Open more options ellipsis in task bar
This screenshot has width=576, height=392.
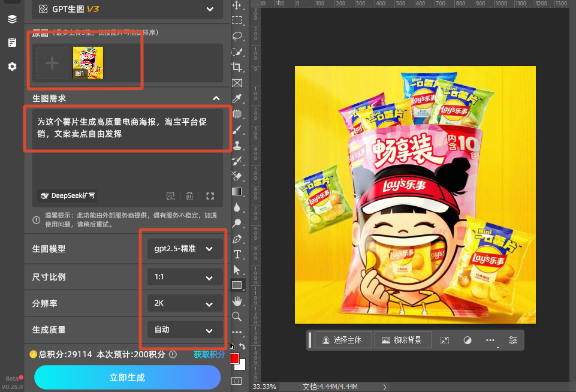point(490,340)
